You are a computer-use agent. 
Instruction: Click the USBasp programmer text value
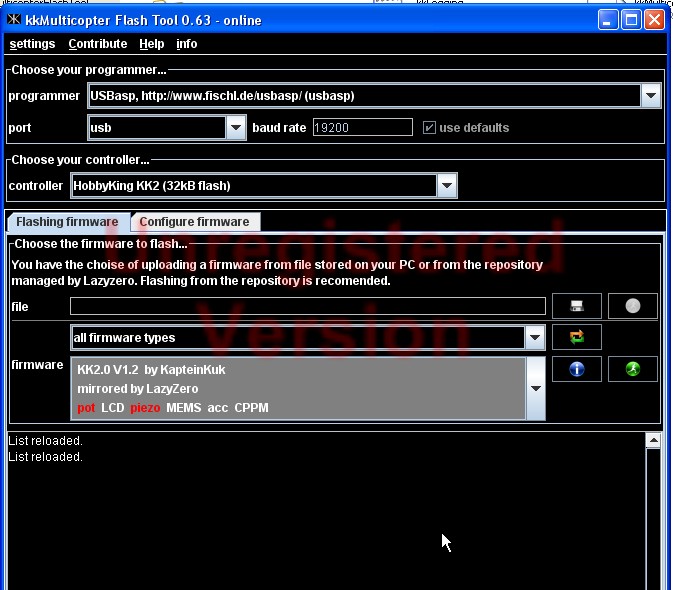click(x=222, y=95)
